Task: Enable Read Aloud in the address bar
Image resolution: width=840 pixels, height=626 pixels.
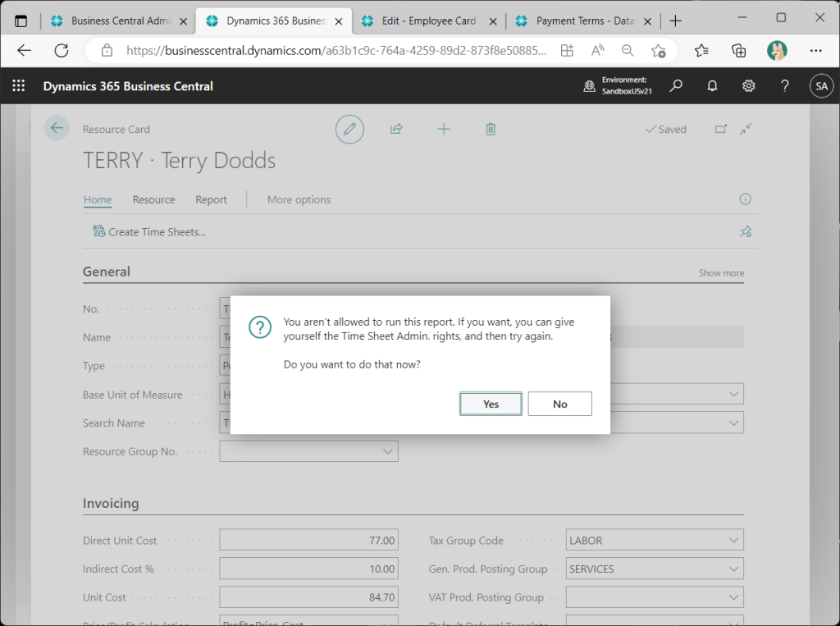Action: [597, 50]
